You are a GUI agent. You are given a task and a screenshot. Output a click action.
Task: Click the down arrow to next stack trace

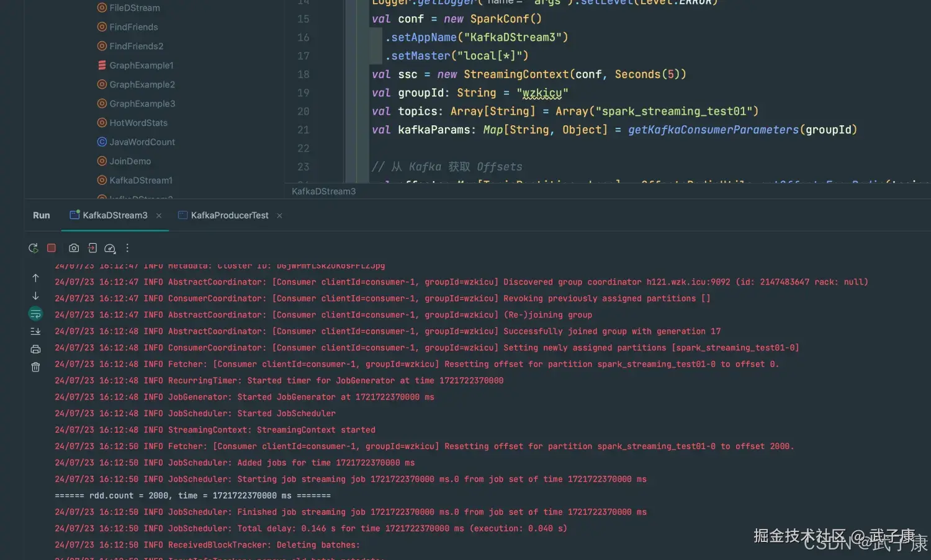click(x=35, y=296)
